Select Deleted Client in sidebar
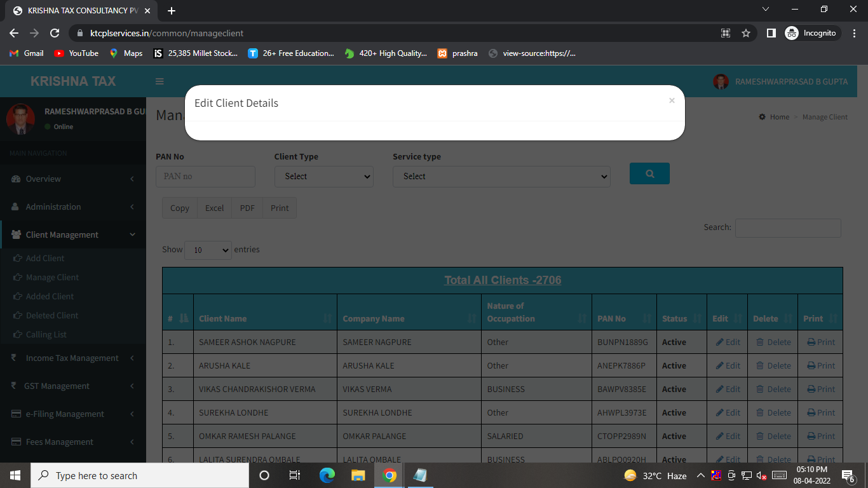 point(52,315)
